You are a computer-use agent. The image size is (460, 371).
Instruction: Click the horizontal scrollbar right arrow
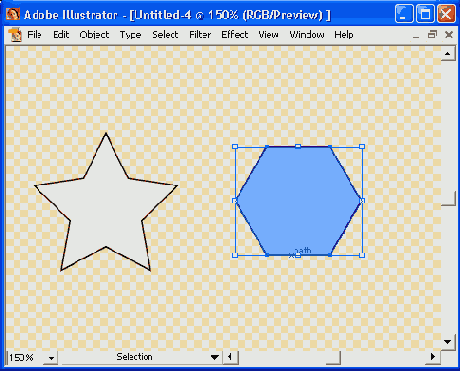coord(433,357)
